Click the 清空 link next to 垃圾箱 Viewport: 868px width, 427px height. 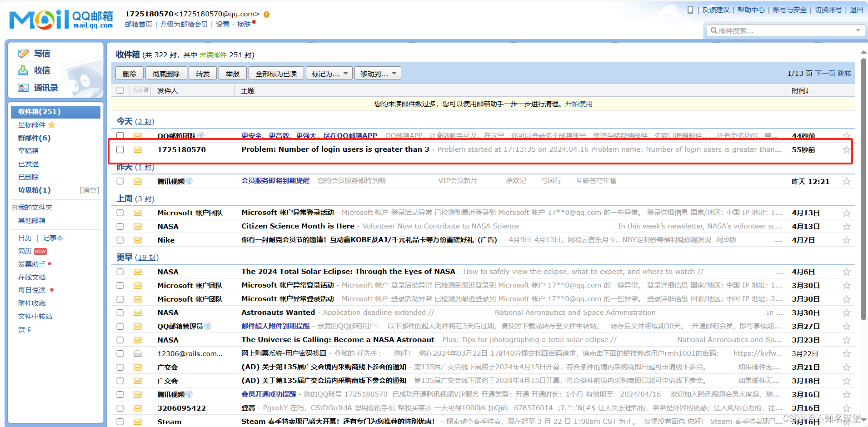tap(90, 190)
